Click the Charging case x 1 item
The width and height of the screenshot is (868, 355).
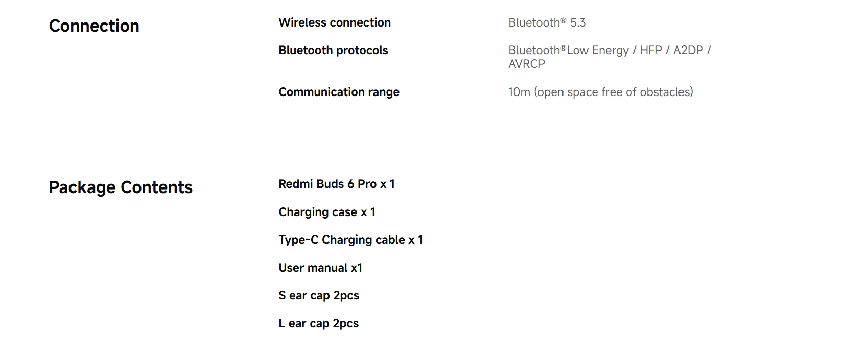point(327,212)
